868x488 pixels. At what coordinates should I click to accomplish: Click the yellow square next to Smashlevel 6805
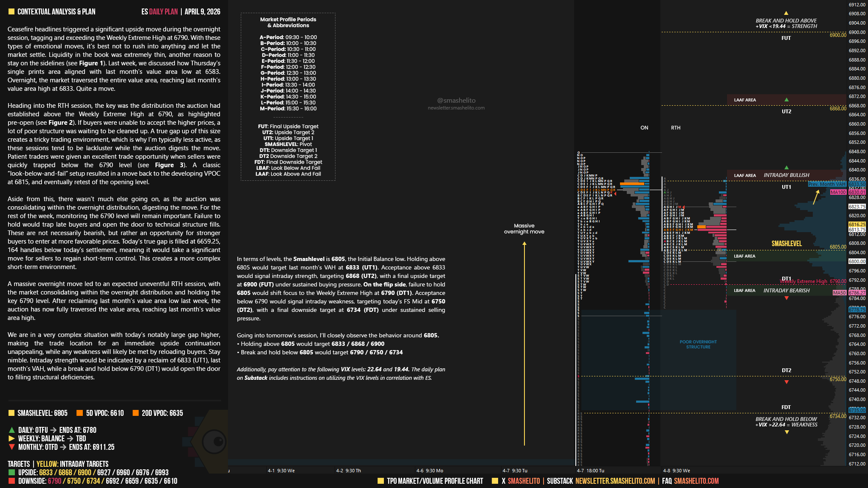(x=11, y=413)
